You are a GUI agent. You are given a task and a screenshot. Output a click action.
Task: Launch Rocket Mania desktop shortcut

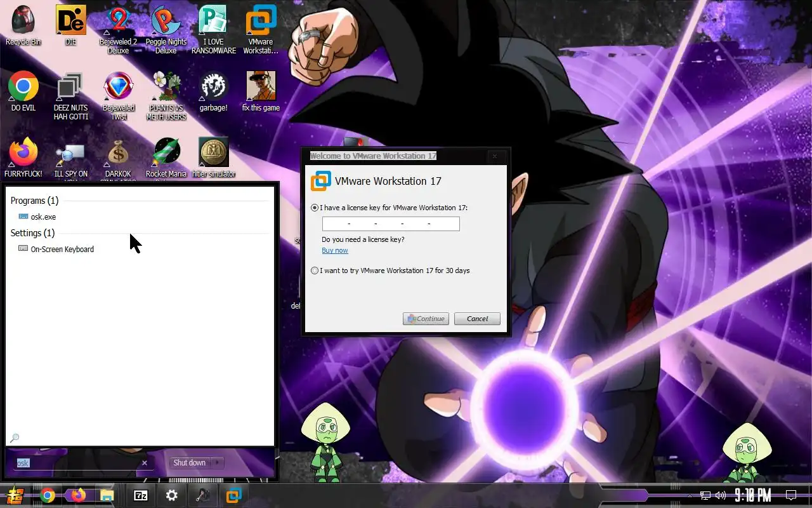tap(166, 157)
